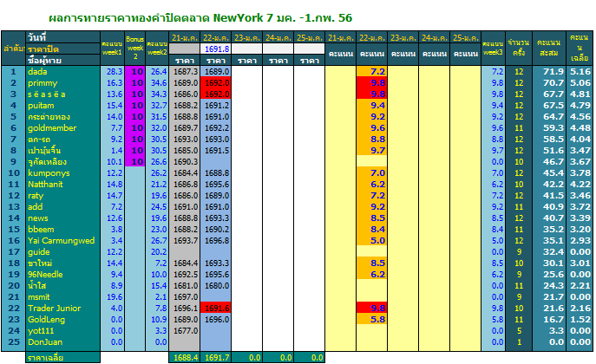
Task: Select the name cell 'primmy'
Action: [x=62, y=82]
